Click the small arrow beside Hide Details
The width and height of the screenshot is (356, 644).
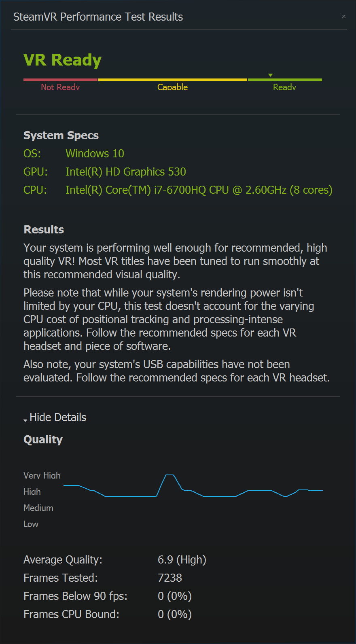click(25, 420)
